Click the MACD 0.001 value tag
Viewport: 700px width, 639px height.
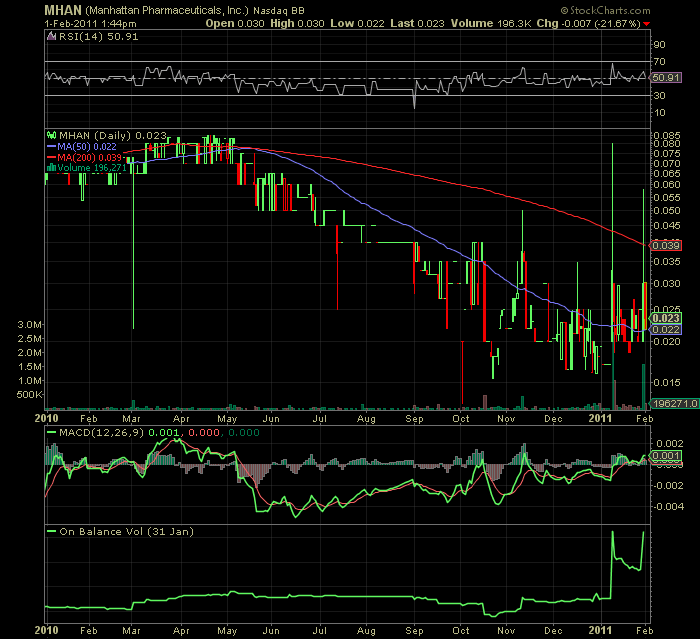[665, 455]
